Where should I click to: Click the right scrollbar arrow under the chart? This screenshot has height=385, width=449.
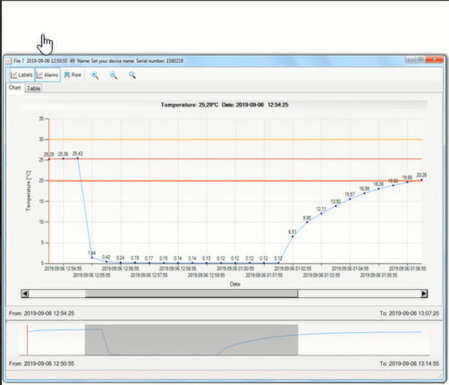(x=424, y=294)
